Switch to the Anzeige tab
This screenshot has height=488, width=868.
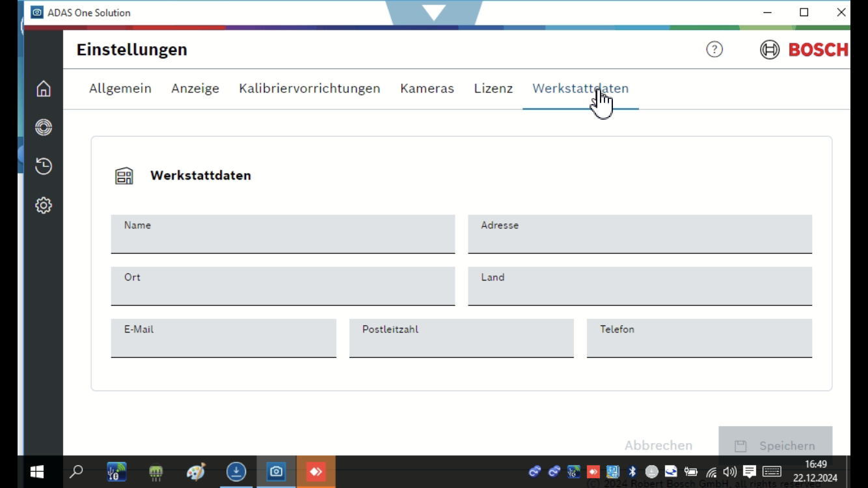coord(195,88)
